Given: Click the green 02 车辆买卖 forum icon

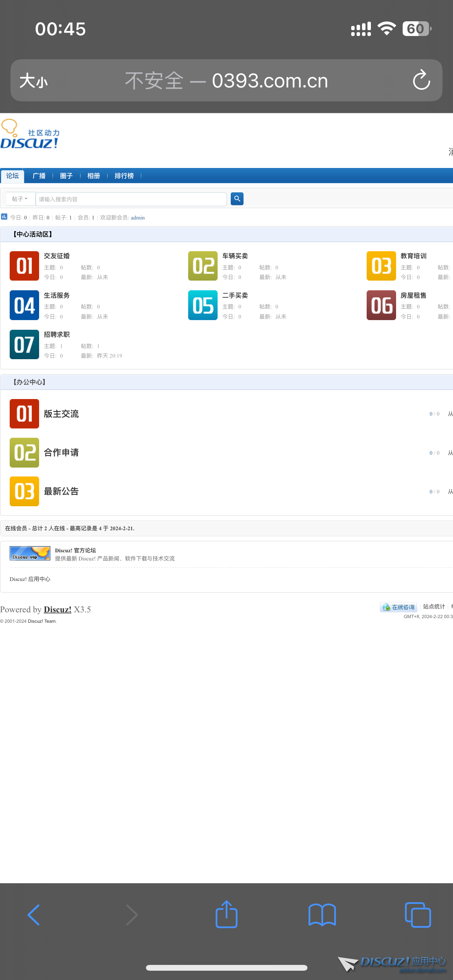Looking at the screenshot, I should 203,266.
